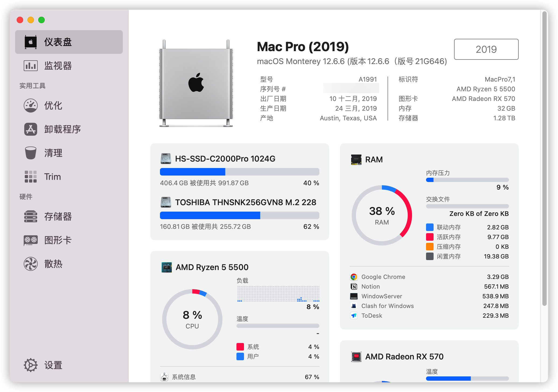Open the Storage (存储器) drive icon
Screen dimensions: 558x392
(x=30, y=216)
